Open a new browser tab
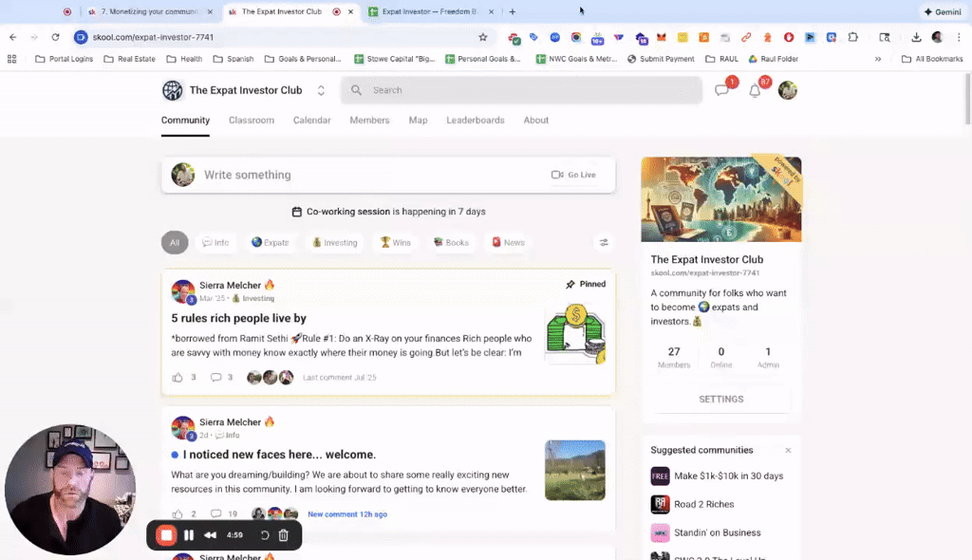The height and width of the screenshot is (560, 972). (512, 11)
